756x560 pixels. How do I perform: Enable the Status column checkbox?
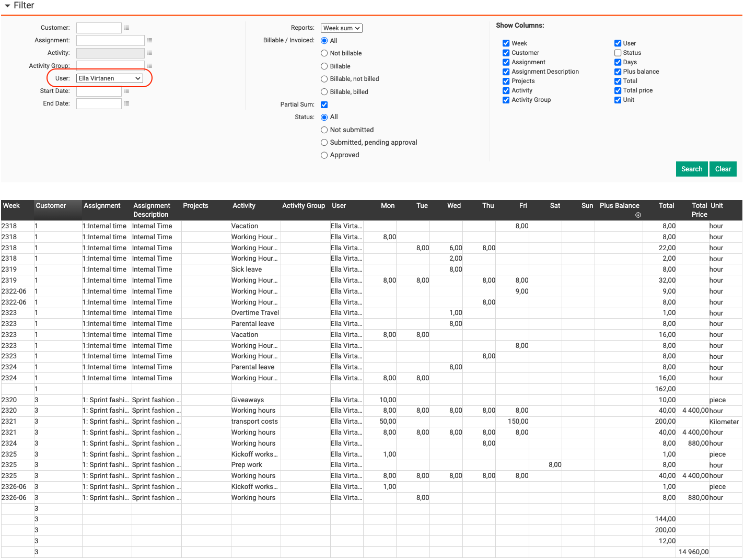[x=618, y=53]
